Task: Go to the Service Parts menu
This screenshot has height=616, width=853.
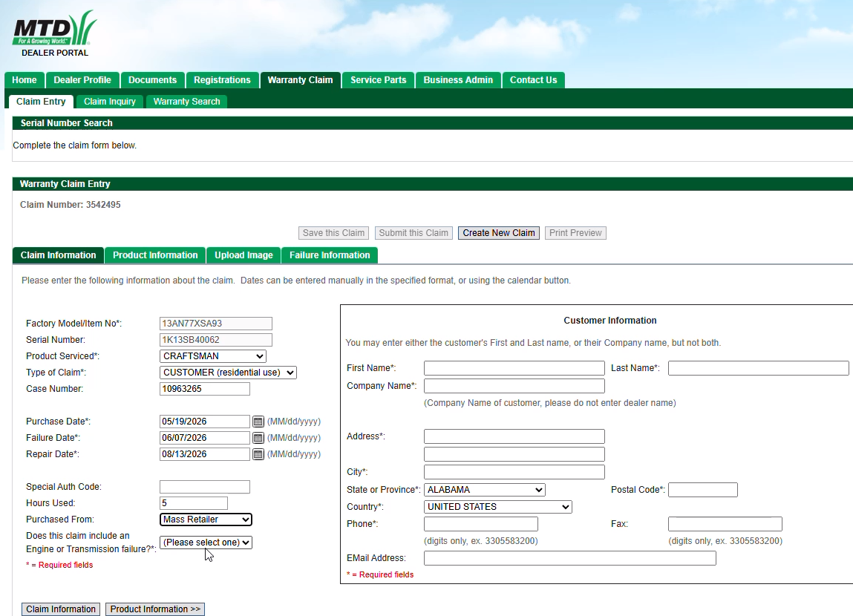Action: [378, 80]
